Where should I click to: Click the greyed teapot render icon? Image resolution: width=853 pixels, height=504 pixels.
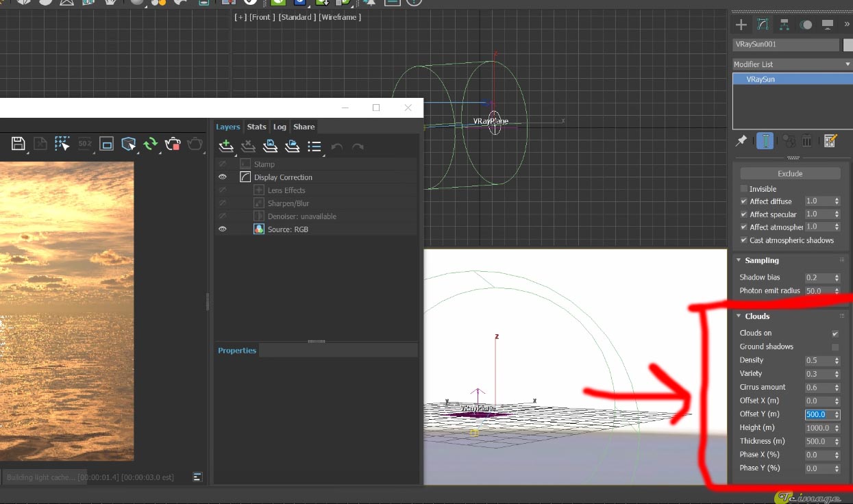pyautogui.click(x=195, y=144)
